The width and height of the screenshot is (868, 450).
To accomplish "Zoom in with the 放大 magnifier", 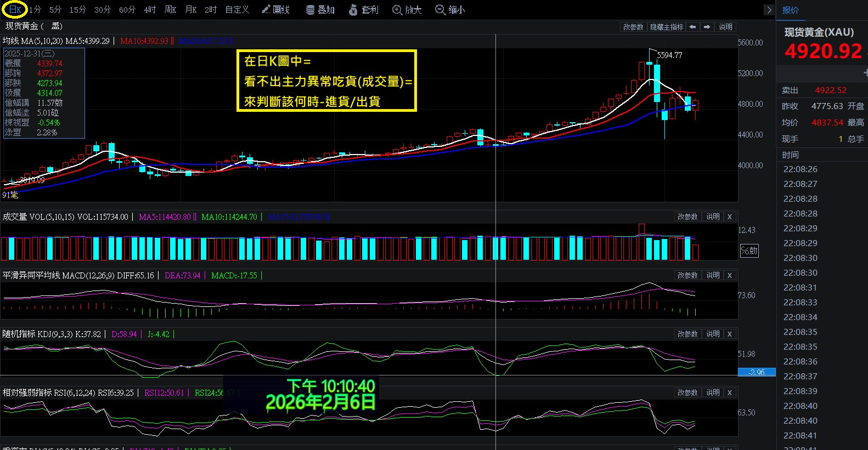I will 407,9.
